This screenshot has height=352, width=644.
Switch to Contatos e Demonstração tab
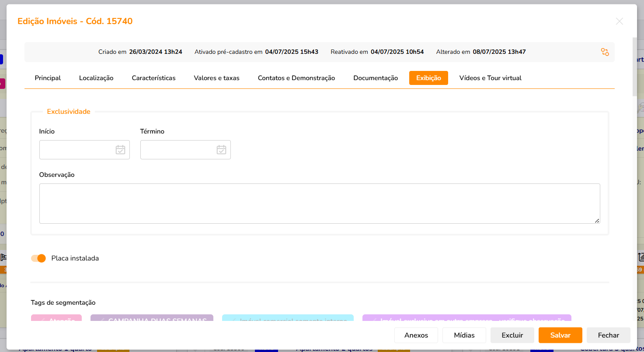(x=296, y=78)
